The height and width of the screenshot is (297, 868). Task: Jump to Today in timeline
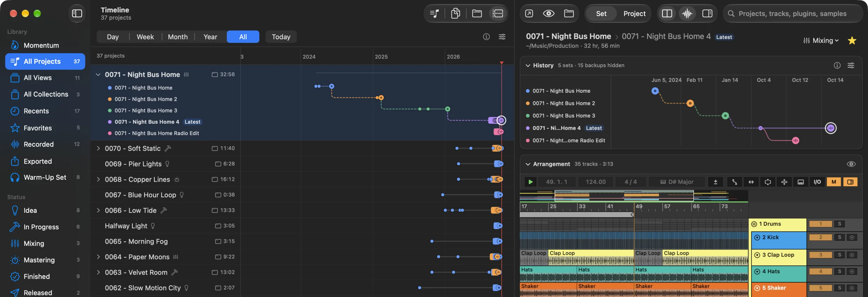click(281, 37)
